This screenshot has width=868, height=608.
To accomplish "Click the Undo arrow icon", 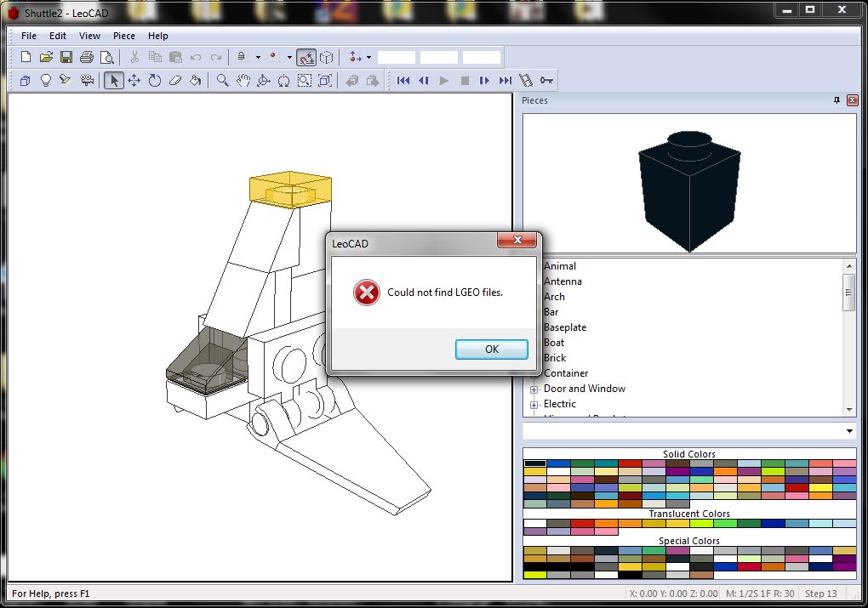I will coord(196,57).
